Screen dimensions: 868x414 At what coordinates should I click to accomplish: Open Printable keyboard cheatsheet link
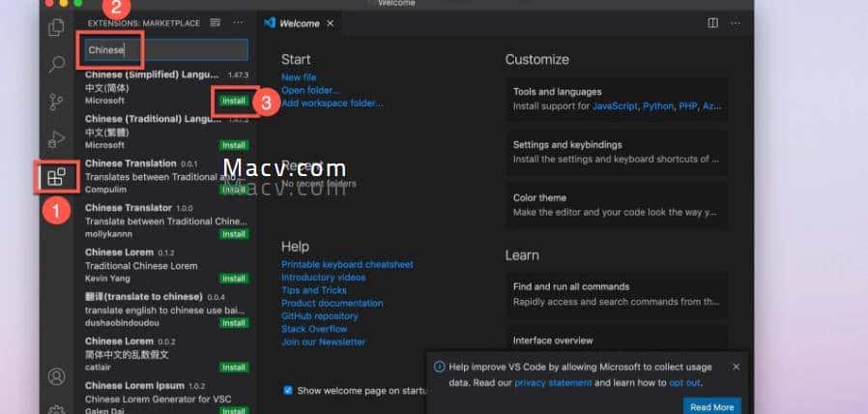(347, 264)
